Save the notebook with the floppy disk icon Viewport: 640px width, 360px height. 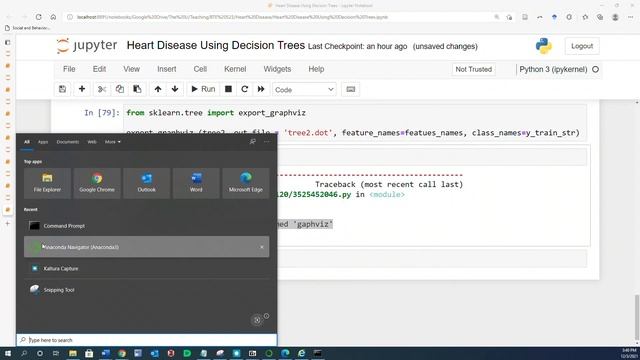pos(62,89)
